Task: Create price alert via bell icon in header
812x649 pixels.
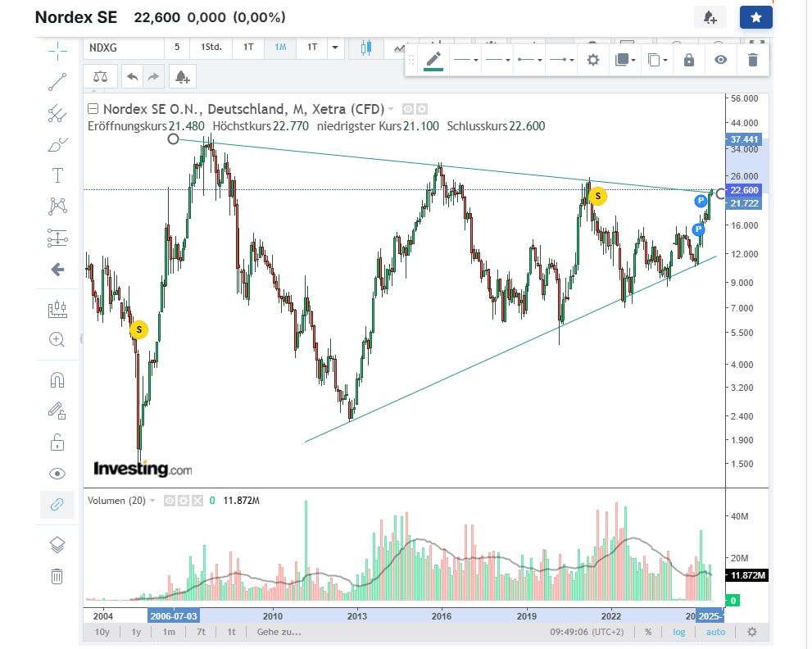Action: click(710, 17)
